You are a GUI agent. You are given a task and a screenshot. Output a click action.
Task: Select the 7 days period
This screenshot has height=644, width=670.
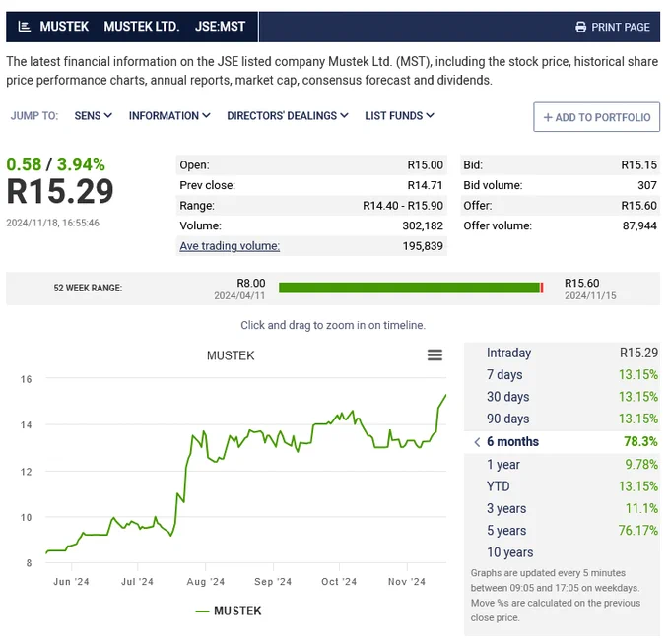pos(562,374)
